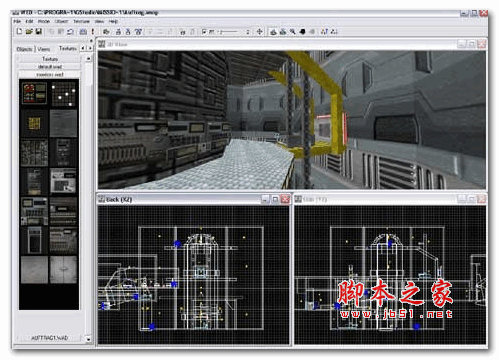Switch to the Views tab
Viewport: 499px width, 360px height.
44,49
